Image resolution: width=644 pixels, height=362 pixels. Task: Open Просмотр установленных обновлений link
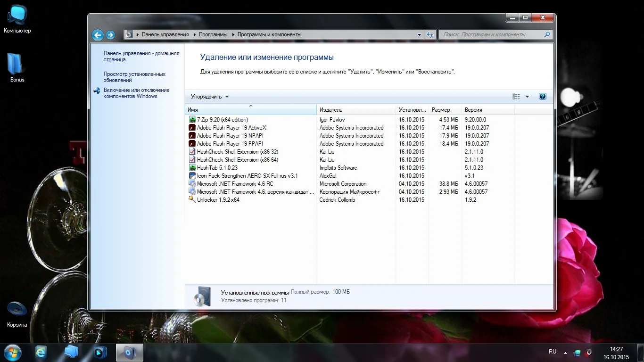coord(134,77)
